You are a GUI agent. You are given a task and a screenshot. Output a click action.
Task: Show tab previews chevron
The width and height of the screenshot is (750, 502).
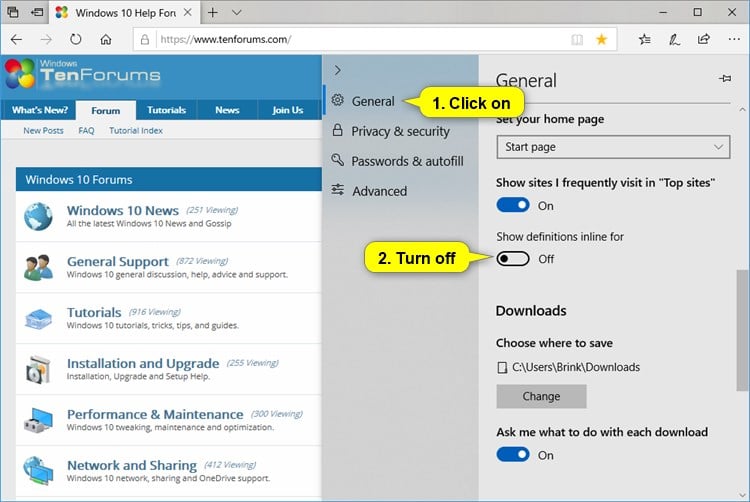[237, 12]
